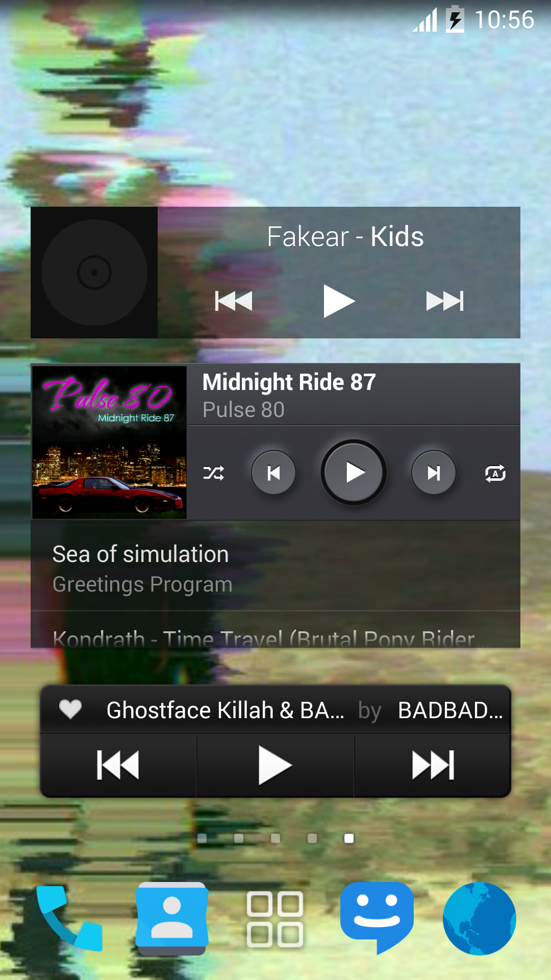This screenshot has width=551, height=980.
Task: Open the globe Browser app
Action: click(x=480, y=919)
